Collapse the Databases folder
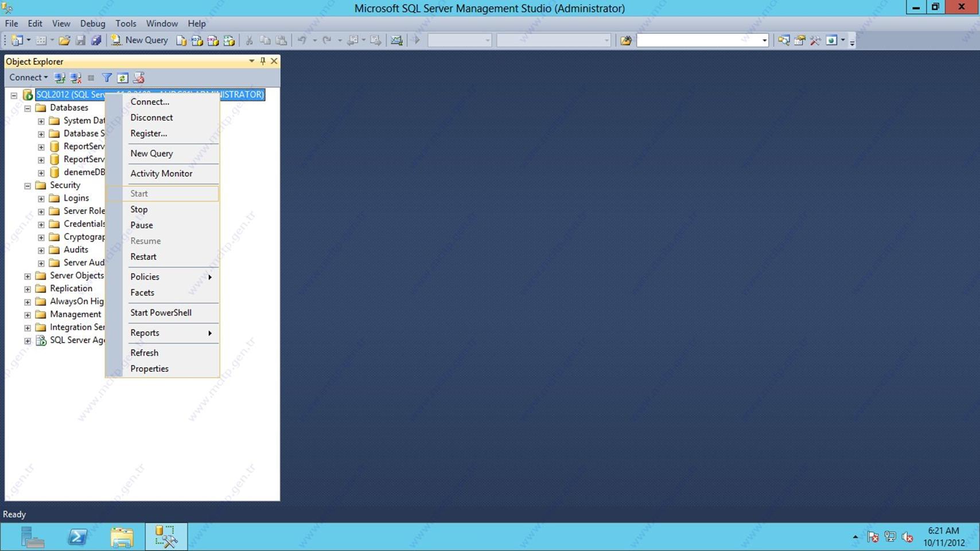The image size is (980, 551). (x=28, y=108)
